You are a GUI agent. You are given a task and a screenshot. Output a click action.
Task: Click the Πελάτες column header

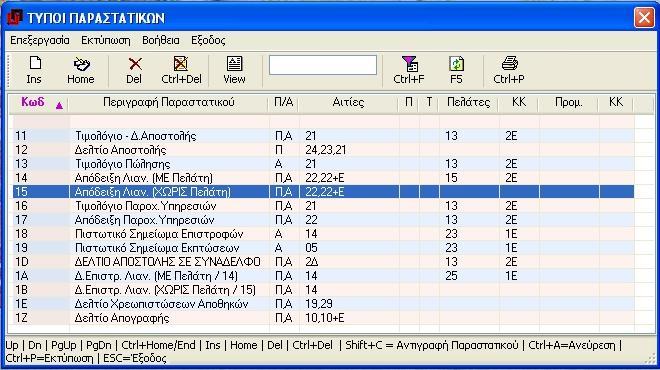468,102
